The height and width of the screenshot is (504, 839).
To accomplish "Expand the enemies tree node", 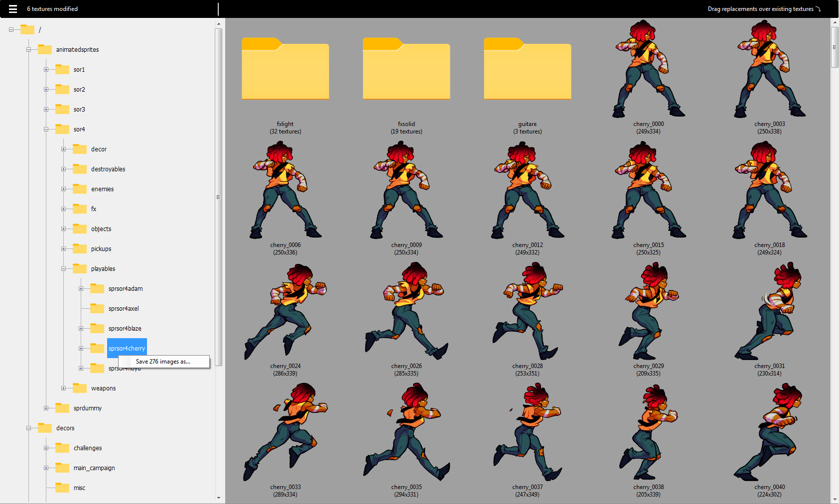I will 63,189.
